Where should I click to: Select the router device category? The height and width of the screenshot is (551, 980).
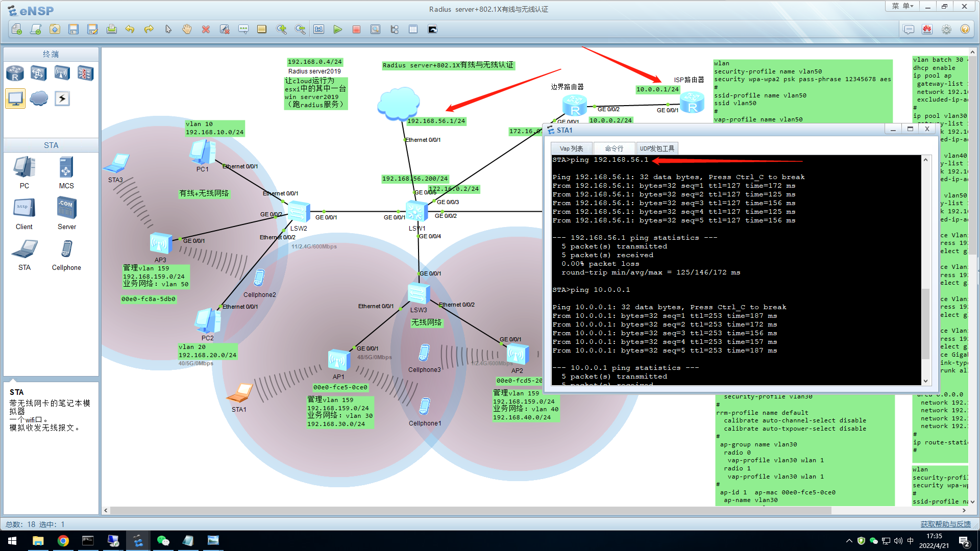click(15, 73)
